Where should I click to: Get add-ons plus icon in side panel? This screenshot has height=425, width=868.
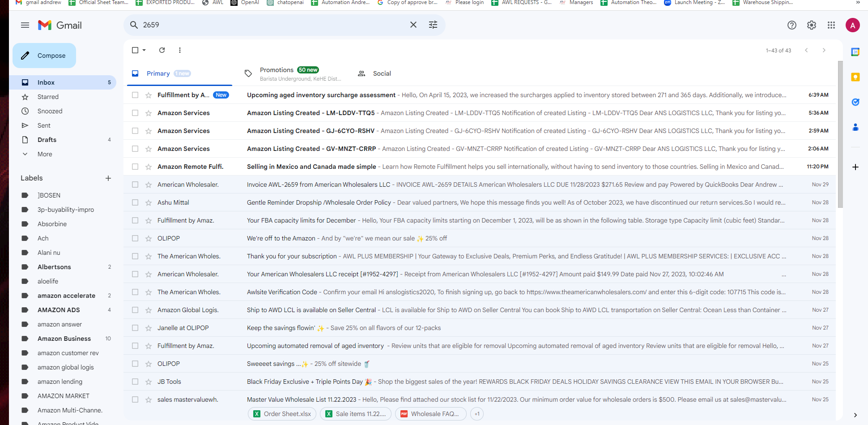855,167
